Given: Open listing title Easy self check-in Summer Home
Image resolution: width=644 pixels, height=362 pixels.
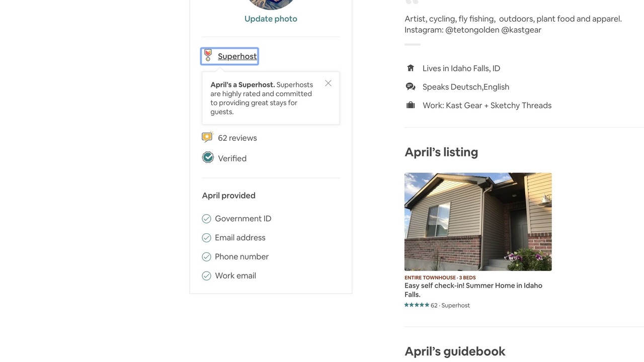Looking at the screenshot, I should coord(473,290).
